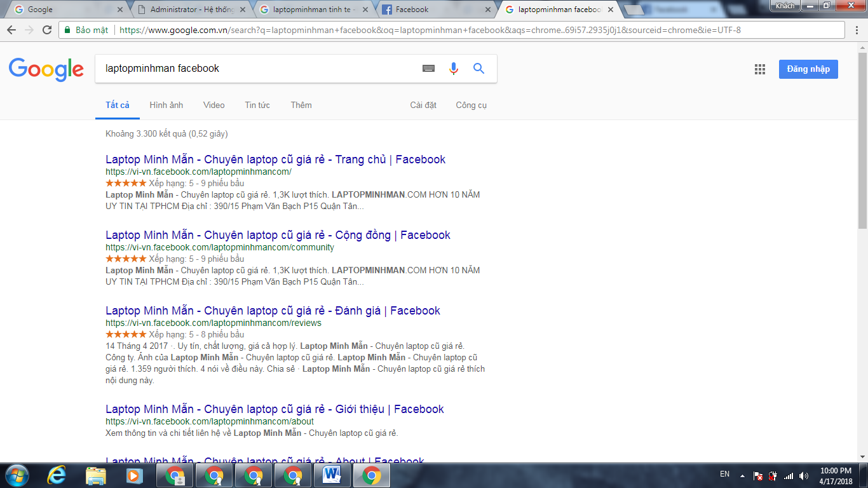Image resolution: width=868 pixels, height=488 pixels.
Task: Open the on-screen keyboard input tool
Action: 429,69
